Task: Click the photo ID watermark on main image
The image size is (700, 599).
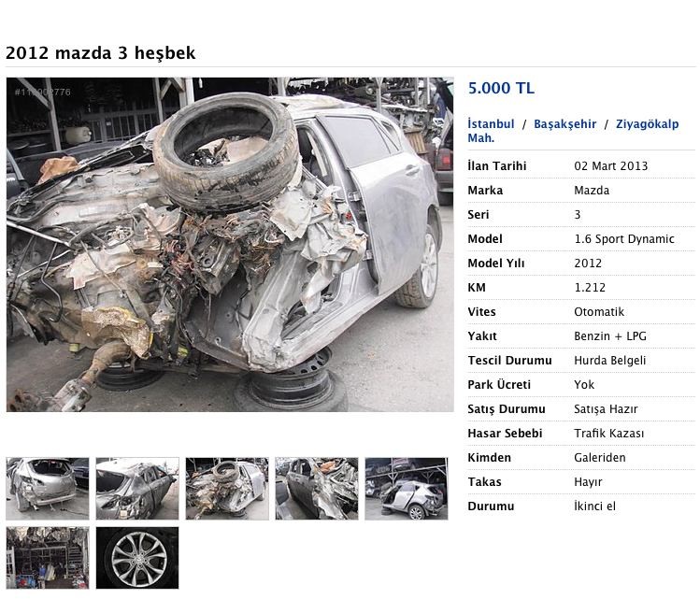Action: point(42,92)
